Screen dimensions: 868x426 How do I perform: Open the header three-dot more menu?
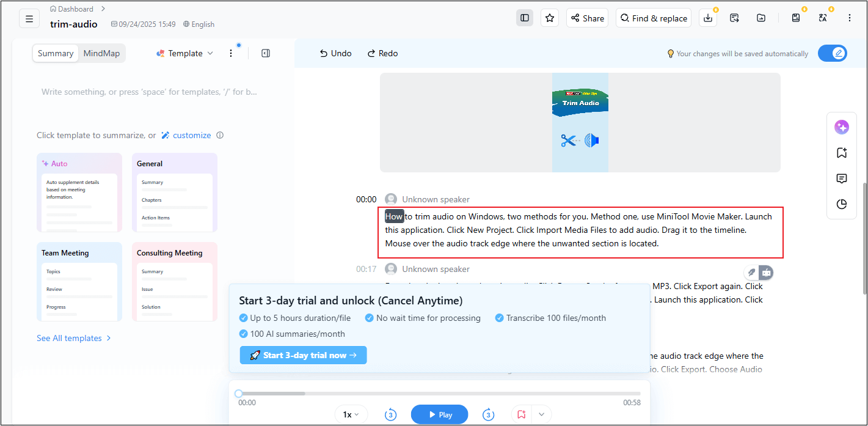click(850, 18)
